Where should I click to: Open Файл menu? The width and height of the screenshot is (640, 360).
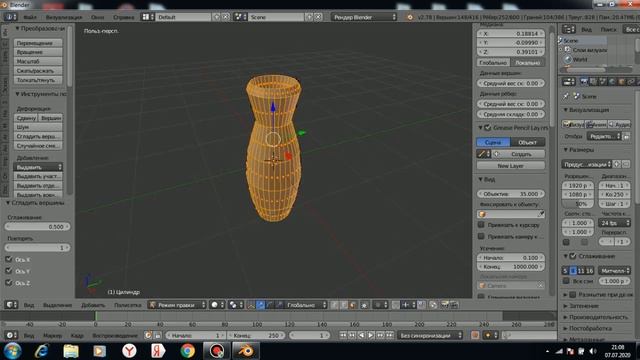pyautogui.click(x=30, y=17)
